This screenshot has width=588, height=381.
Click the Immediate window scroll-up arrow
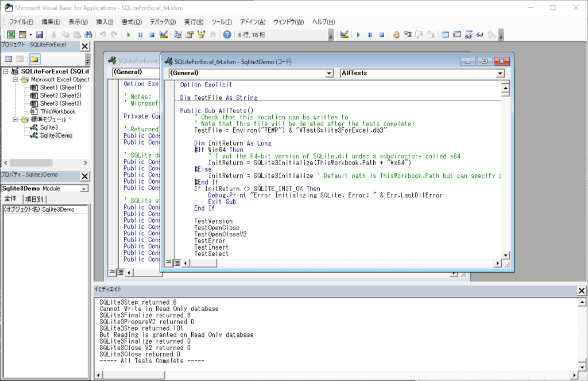[x=582, y=302]
